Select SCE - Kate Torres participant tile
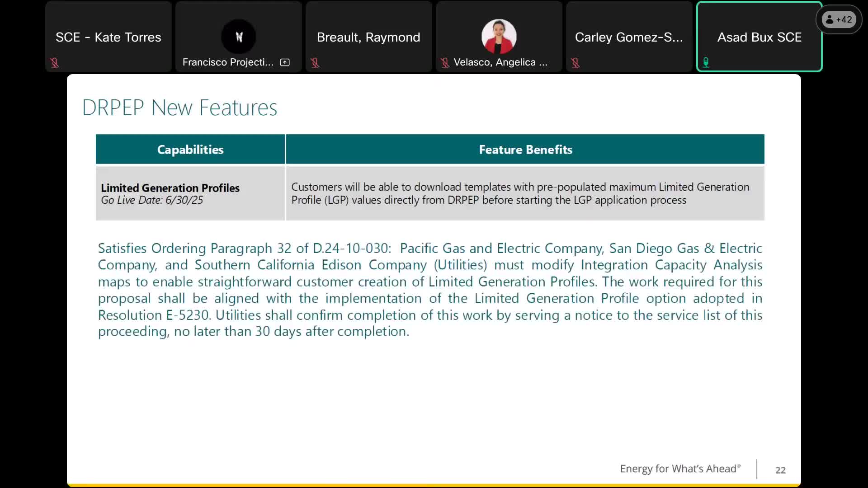This screenshot has width=868, height=488. [108, 37]
